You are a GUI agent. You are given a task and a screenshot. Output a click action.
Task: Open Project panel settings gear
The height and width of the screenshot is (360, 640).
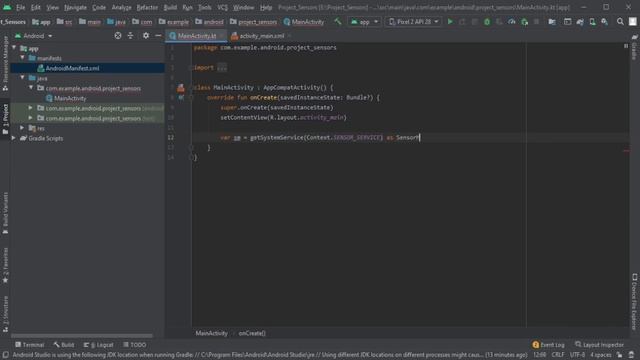tap(146, 36)
